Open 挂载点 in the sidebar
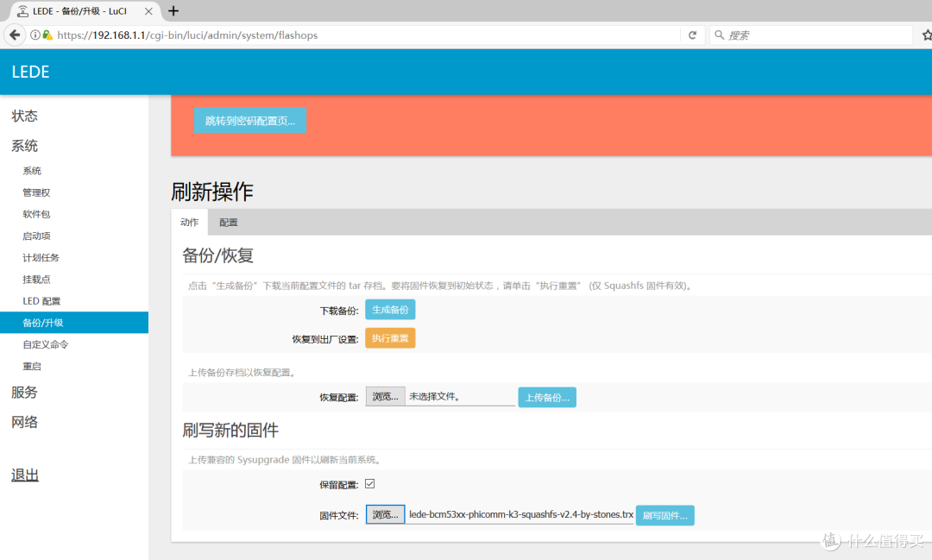 [x=36, y=280]
